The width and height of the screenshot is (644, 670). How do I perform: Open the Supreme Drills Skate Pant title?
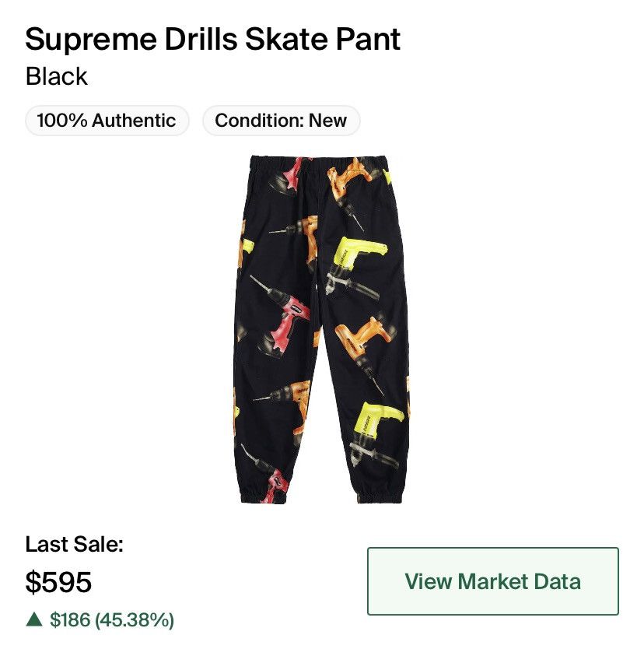point(212,39)
